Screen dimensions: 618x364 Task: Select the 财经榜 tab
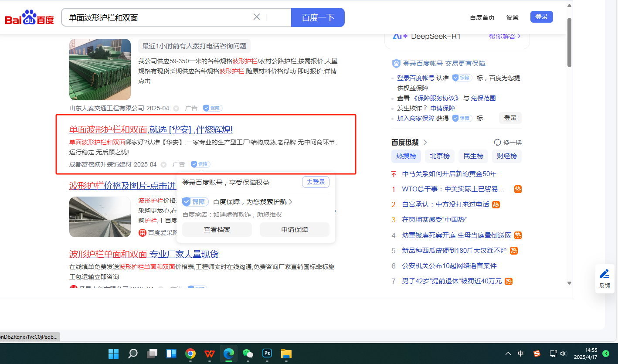(x=507, y=156)
